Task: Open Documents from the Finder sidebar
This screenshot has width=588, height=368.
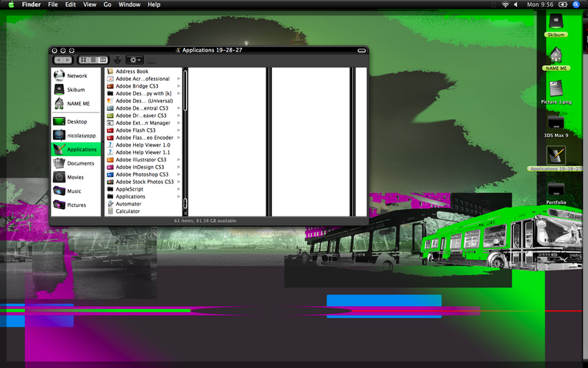Action: tap(76, 163)
